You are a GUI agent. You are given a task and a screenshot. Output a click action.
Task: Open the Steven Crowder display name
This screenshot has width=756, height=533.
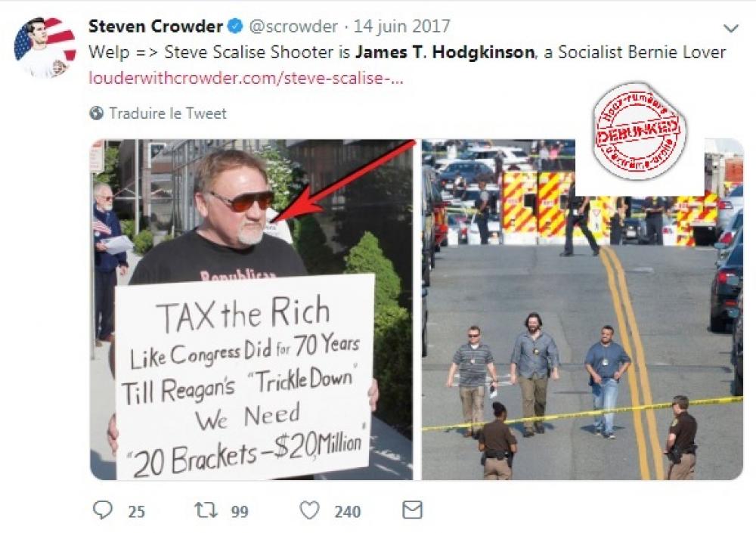pos(156,26)
